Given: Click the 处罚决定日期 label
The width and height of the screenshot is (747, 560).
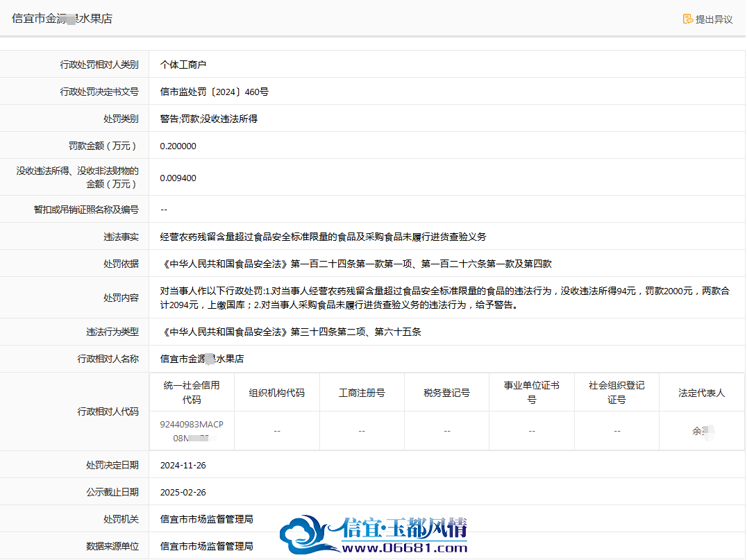Looking at the screenshot, I should (x=112, y=465).
